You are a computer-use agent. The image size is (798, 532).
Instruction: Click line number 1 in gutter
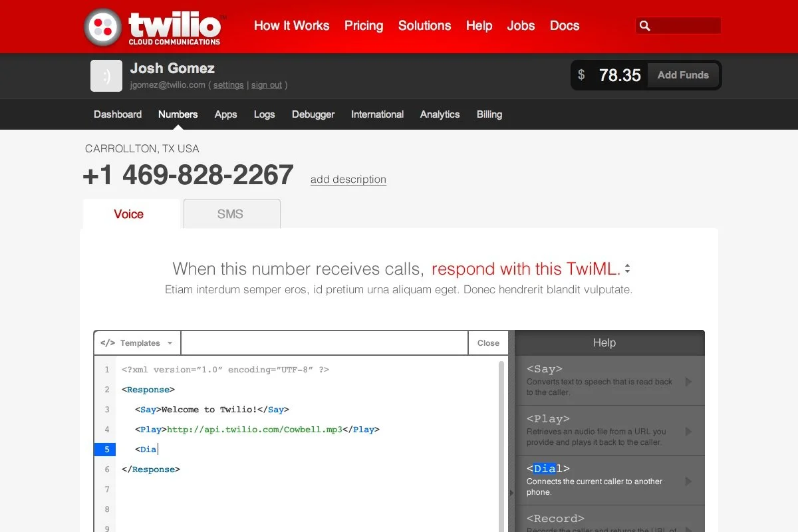pos(106,370)
